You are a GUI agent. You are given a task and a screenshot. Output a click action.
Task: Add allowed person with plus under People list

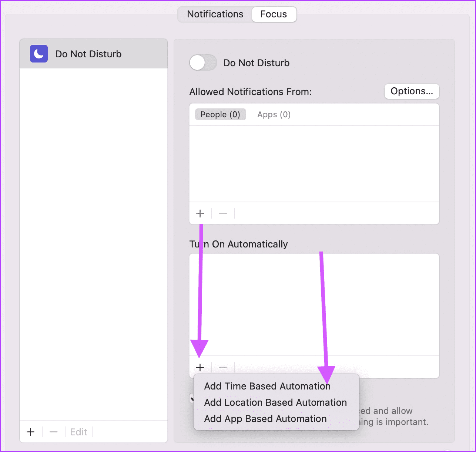pyautogui.click(x=200, y=213)
